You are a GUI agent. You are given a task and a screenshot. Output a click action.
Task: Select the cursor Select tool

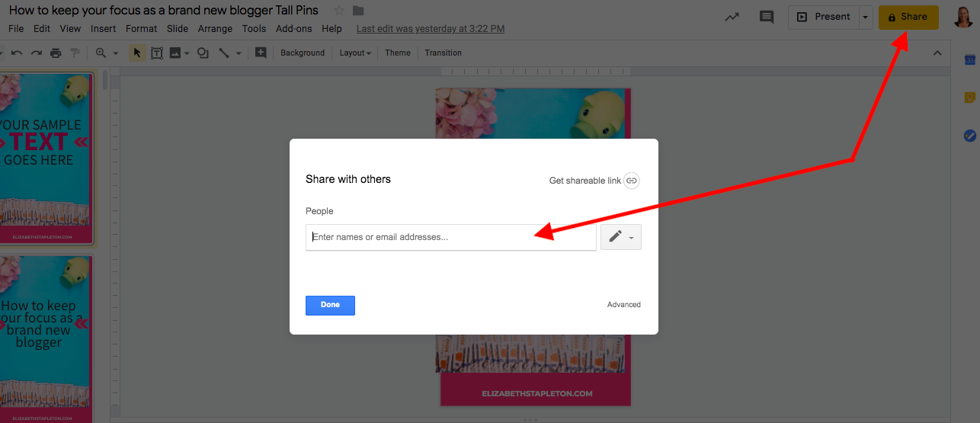click(x=137, y=53)
